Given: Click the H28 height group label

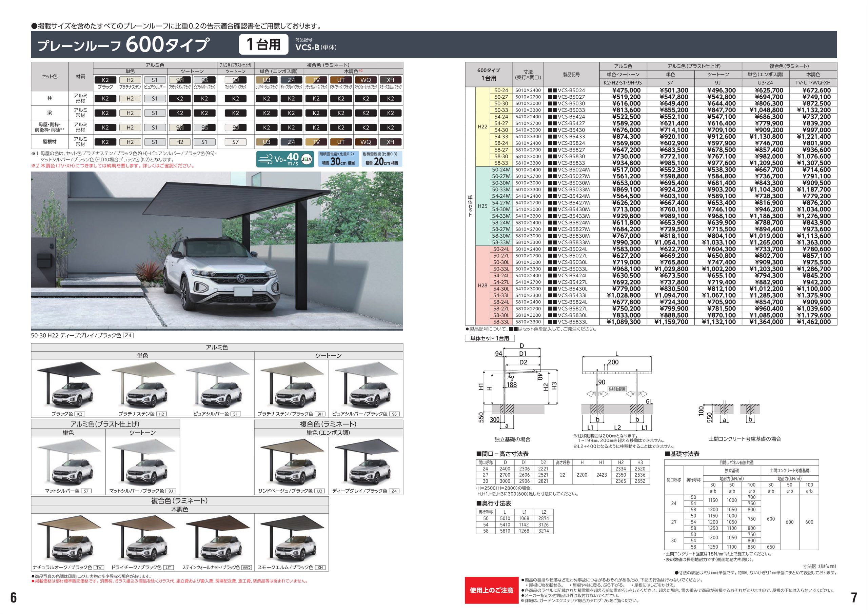Looking at the screenshot, I should click(482, 285).
